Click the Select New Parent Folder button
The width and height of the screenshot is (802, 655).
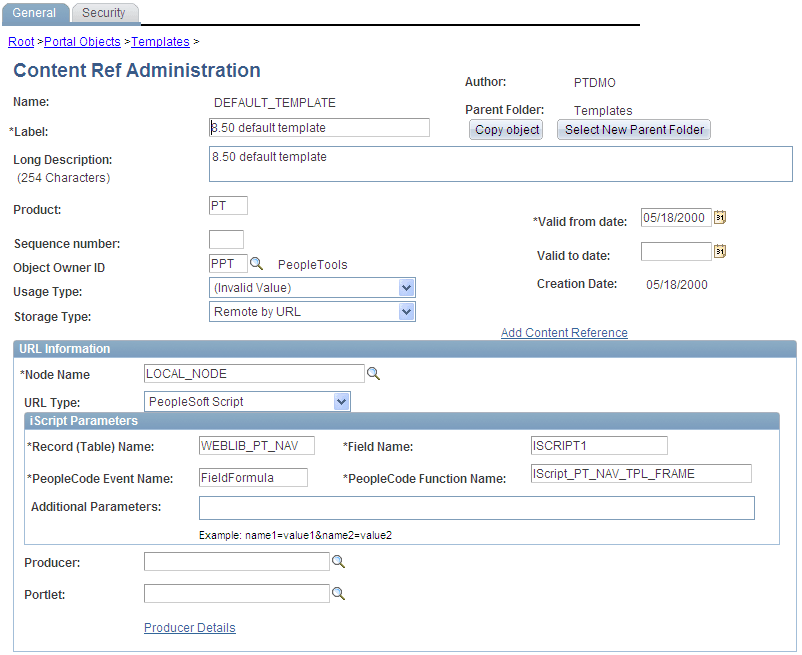[633, 130]
